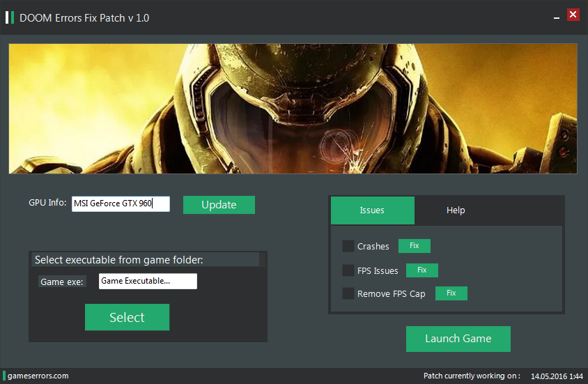
Task: Click the Select executable button
Action: 127,317
